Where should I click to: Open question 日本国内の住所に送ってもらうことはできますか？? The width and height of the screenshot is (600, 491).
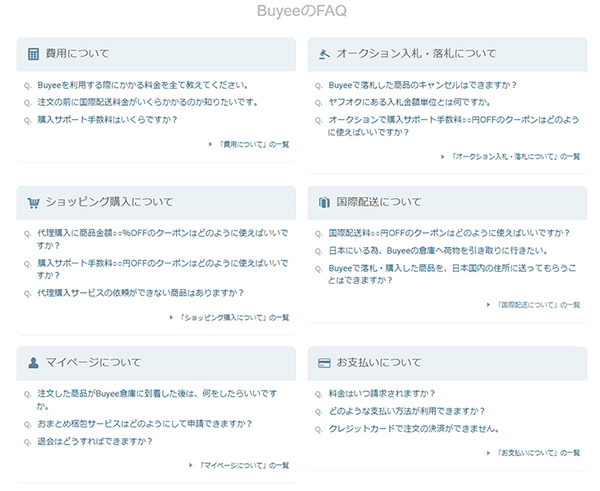pyautogui.click(x=452, y=274)
